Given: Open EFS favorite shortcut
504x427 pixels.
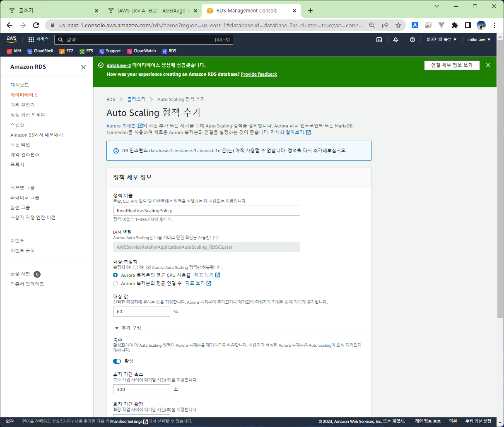Looking at the screenshot, I should (x=86, y=51).
